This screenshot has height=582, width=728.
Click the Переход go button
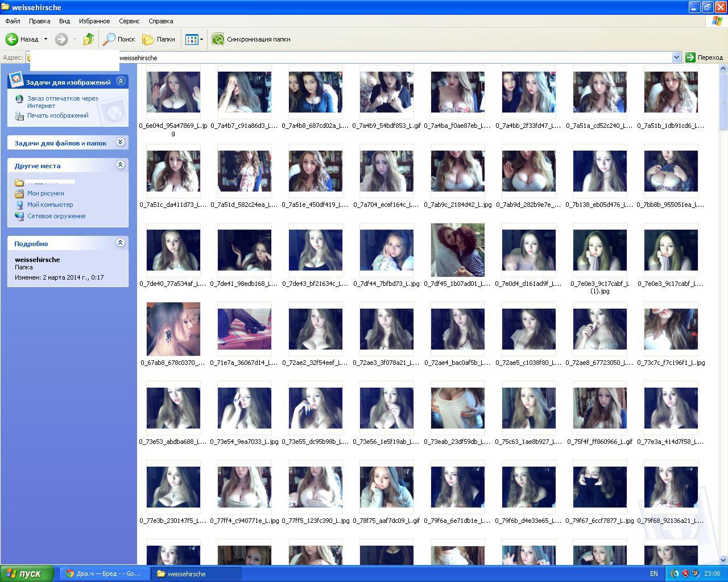tap(704, 57)
